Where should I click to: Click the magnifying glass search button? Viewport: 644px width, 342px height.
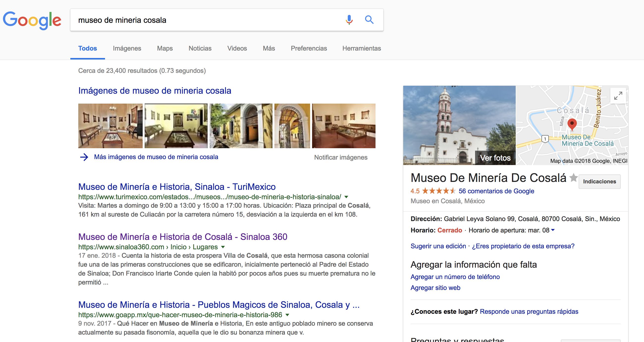[369, 20]
